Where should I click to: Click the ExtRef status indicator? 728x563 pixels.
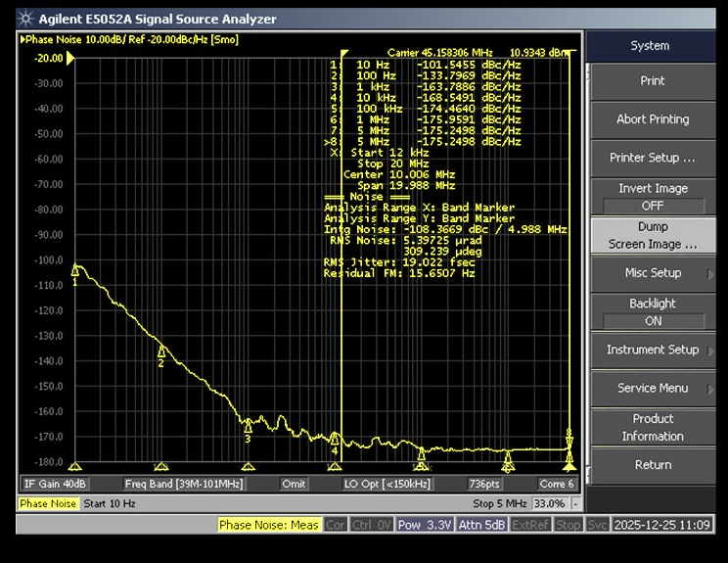[x=530, y=526]
